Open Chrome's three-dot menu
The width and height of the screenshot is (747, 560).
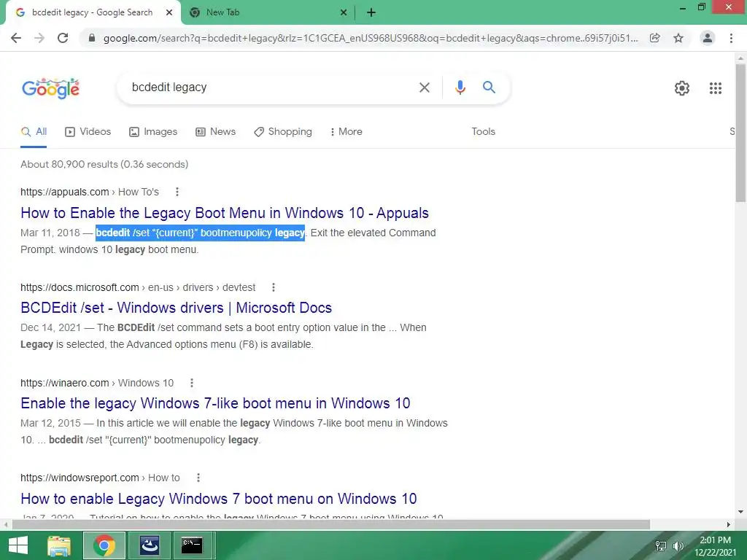tap(731, 38)
